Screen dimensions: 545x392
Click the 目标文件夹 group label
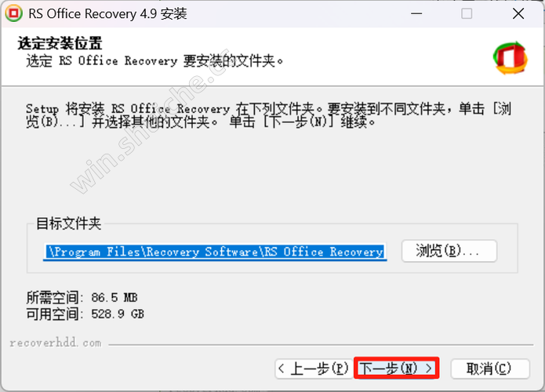(69, 223)
